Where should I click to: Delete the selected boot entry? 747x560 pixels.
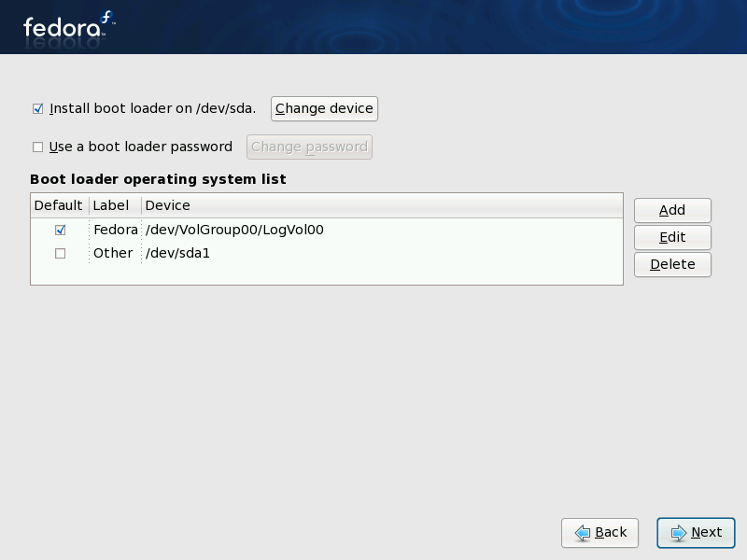(672, 264)
